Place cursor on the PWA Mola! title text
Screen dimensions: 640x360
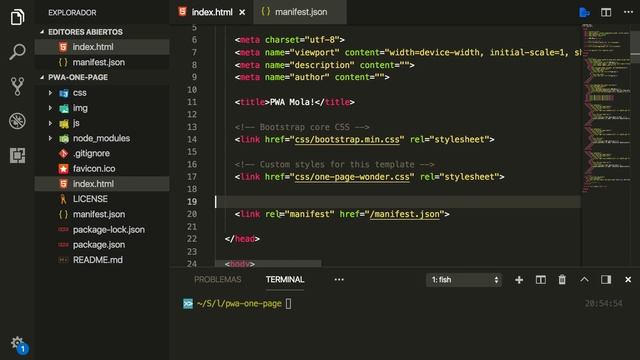point(292,102)
